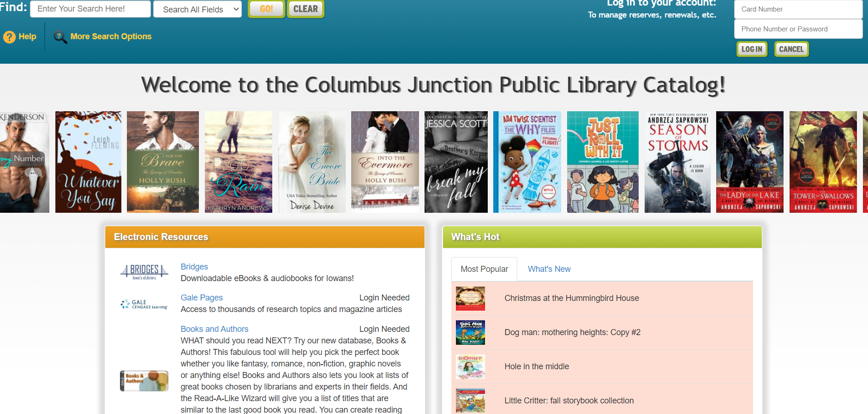This screenshot has width=868, height=414.
Task: Select Ada Twist Scientist Why Files cover
Action: (x=527, y=162)
